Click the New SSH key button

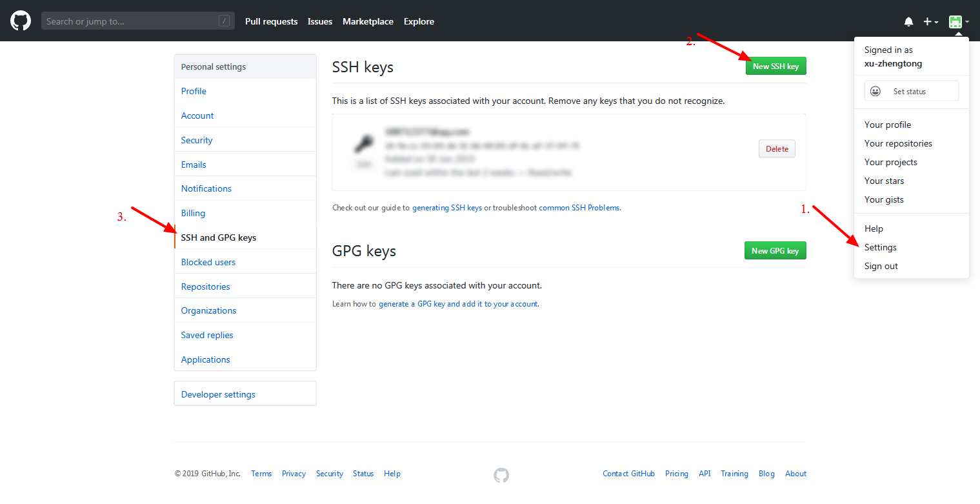coord(775,66)
